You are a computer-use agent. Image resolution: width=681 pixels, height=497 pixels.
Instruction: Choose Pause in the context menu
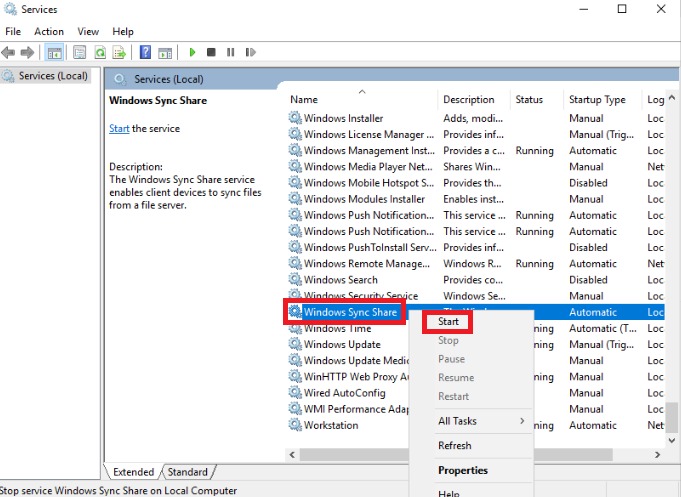[451, 359]
